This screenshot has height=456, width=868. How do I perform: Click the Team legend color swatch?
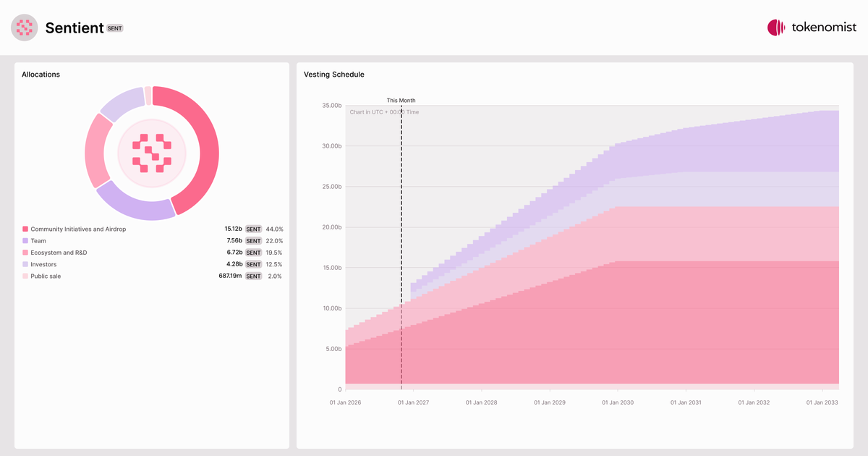point(25,241)
